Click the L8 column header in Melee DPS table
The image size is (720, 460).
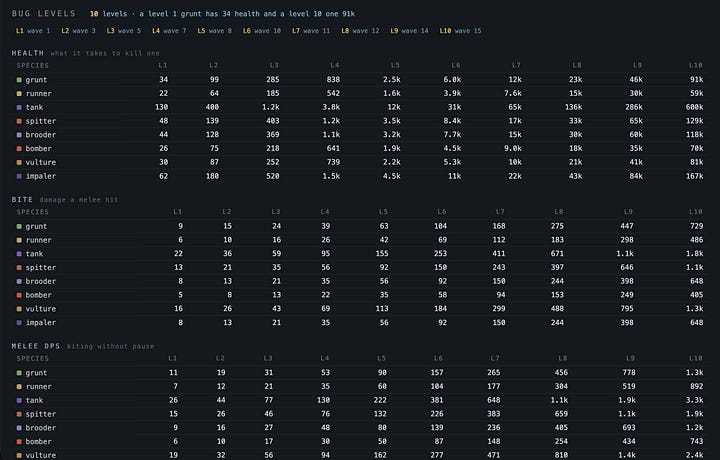[562, 359]
